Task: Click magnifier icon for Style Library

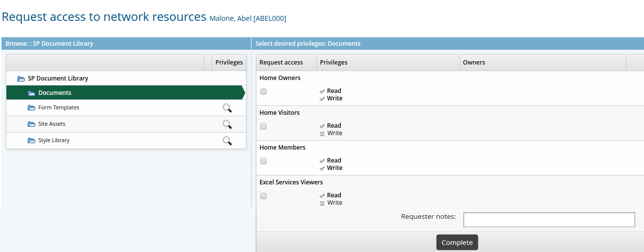Action: (227, 141)
